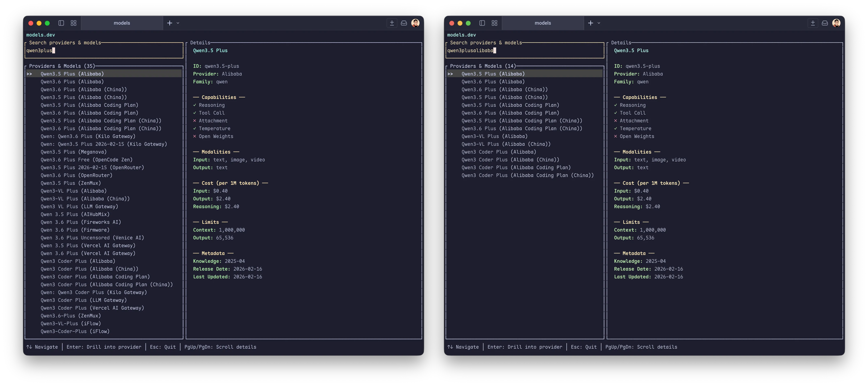Expand the new tab chevron in left window
Image resolution: width=868 pixels, height=386 pixels.
coord(178,23)
